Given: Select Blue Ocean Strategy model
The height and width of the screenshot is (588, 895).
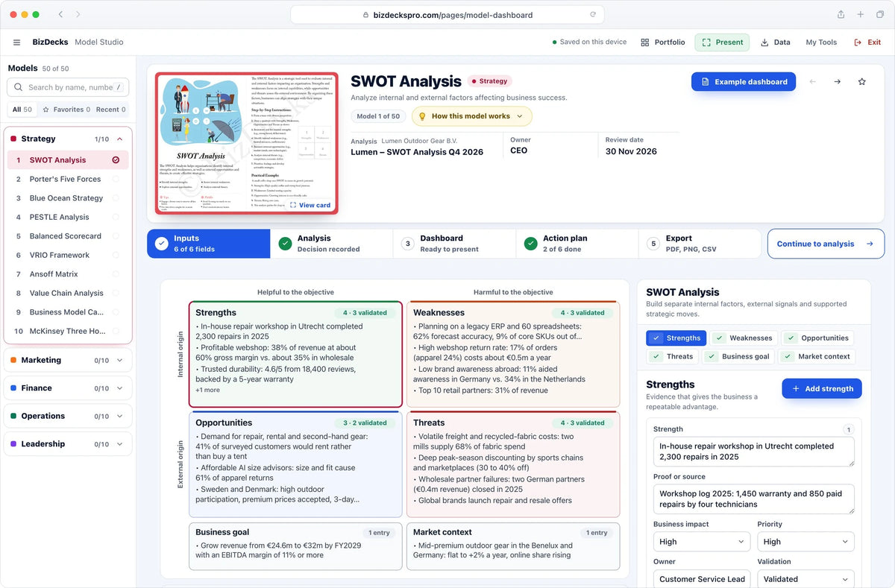Looking at the screenshot, I should tap(68, 198).
